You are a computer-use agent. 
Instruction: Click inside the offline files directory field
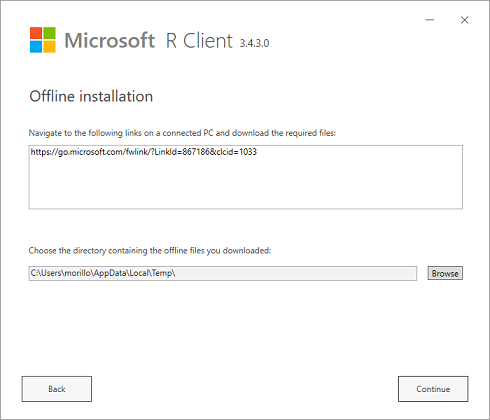[x=223, y=273]
